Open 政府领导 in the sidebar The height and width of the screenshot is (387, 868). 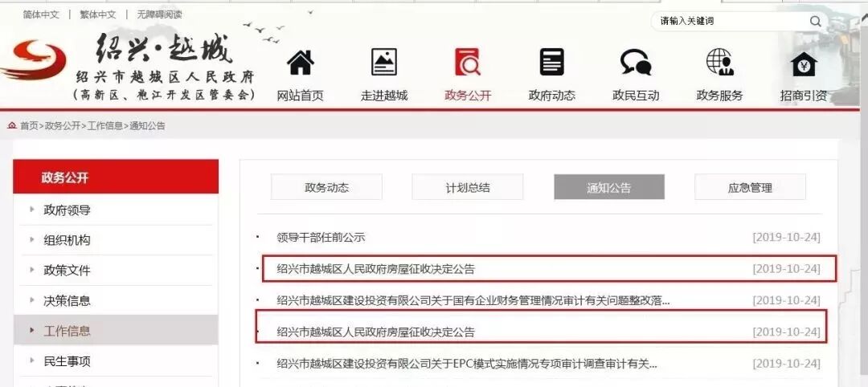[67, 210]
